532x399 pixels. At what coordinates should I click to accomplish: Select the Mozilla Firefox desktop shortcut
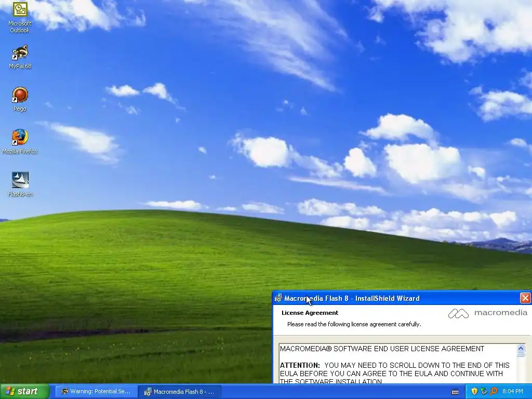click(x=20, y=142)
